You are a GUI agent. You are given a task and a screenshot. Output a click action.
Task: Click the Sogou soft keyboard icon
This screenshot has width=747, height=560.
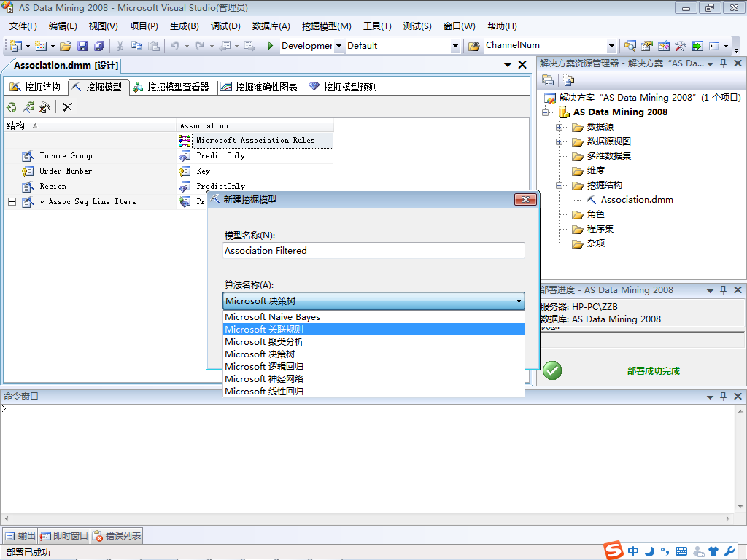click(681, 551)
